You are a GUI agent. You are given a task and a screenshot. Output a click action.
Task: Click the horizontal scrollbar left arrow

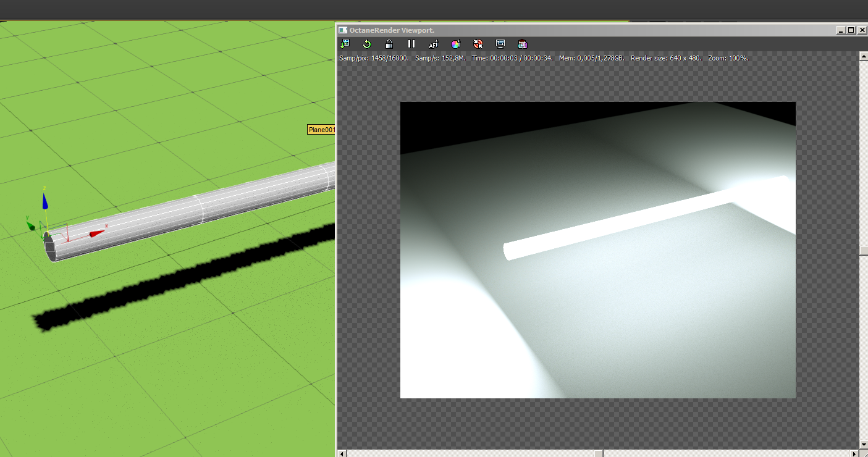pos(342,453)
